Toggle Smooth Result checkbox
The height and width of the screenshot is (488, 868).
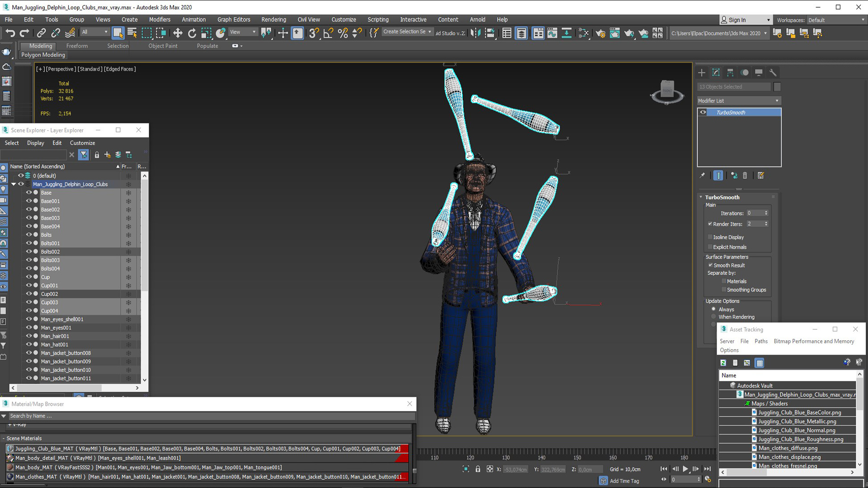(x=710, y=265)
